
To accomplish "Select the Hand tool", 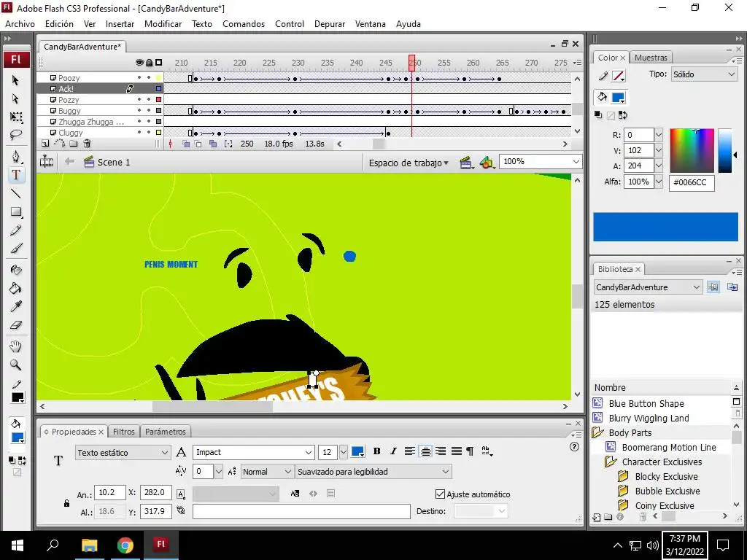I will 16,346.
